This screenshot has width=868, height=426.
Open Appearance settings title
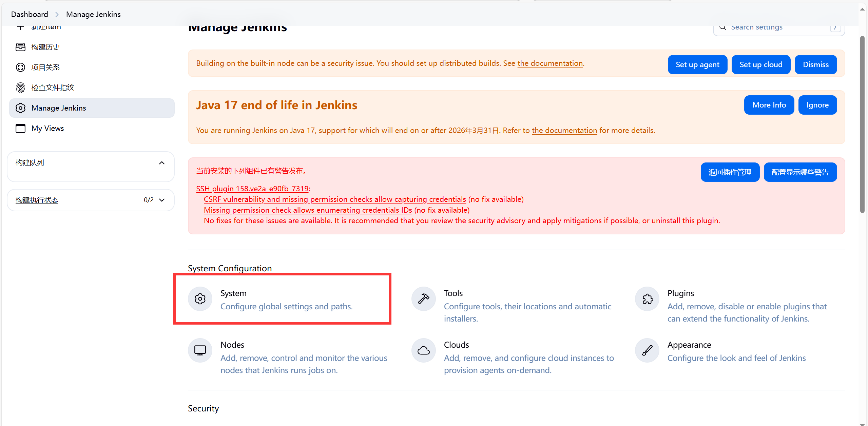click(x=689, y=345)
